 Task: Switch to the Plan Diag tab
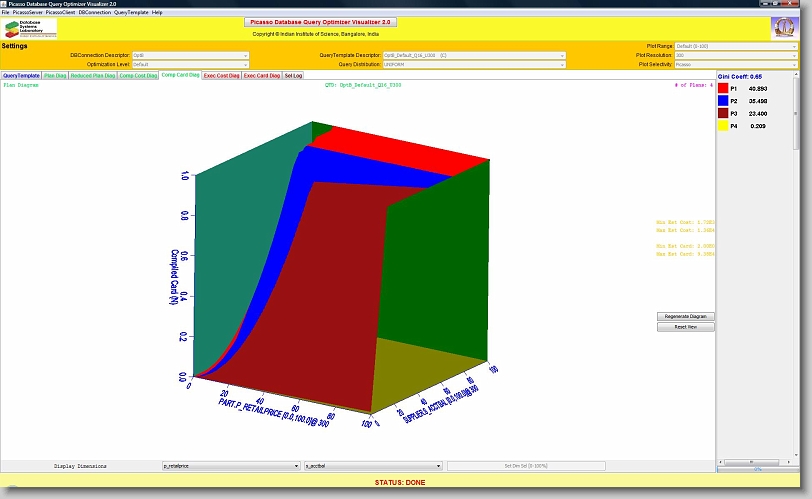(x=55, y=75)
